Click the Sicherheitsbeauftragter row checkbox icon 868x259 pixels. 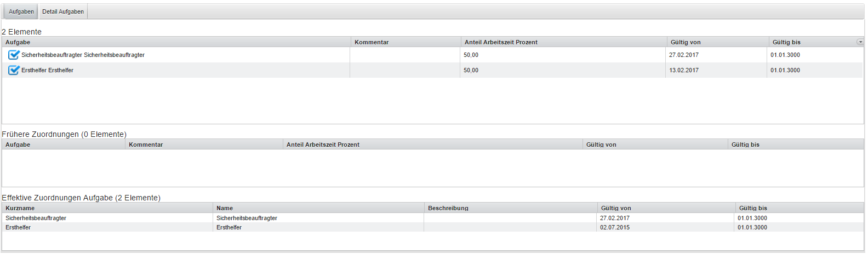click(x=14, y=55)
